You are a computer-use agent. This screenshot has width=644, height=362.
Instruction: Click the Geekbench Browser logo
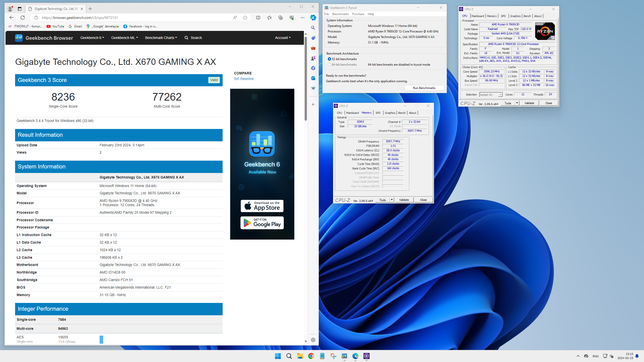[44, 38]
